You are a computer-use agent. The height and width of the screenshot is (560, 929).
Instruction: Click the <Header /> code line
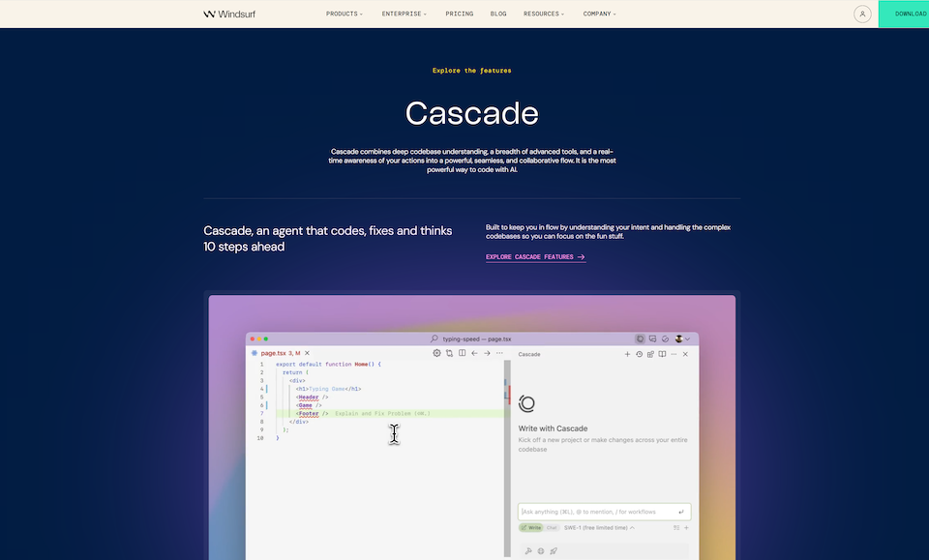pyautogui.click(x=312, y=397)
